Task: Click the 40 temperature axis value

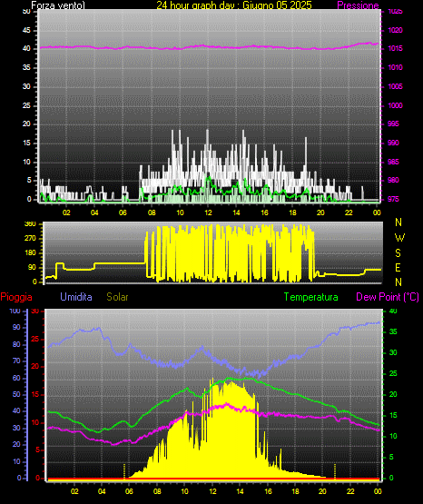Action: [x=393, y=311]
